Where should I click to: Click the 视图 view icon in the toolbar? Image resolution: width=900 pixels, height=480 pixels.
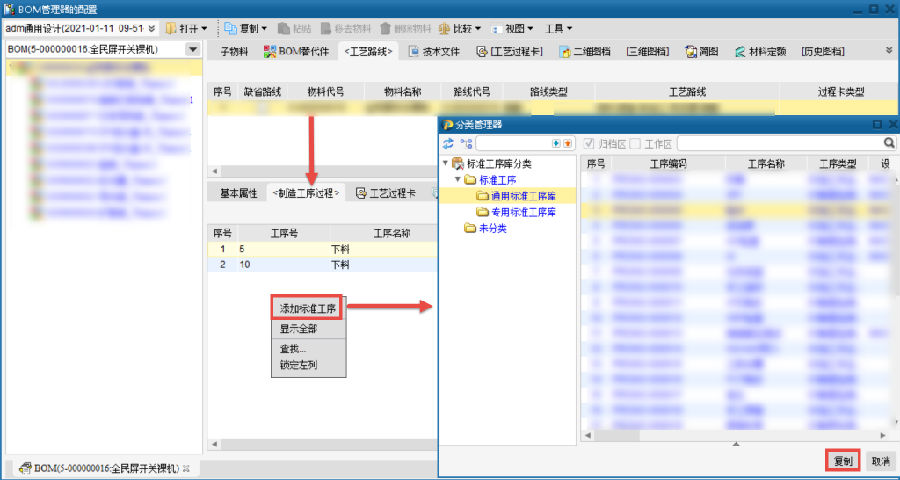pyautogui.click(x=496, y=28)
